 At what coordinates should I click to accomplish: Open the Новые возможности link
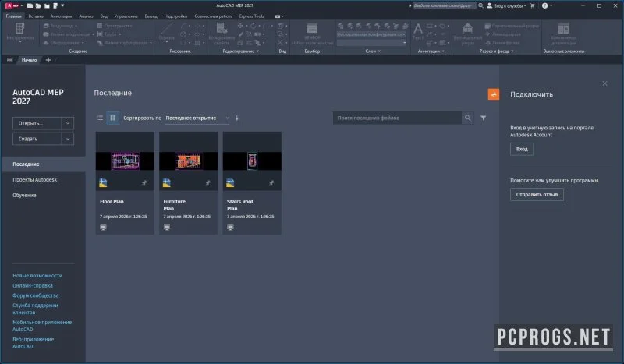point(37,276)
